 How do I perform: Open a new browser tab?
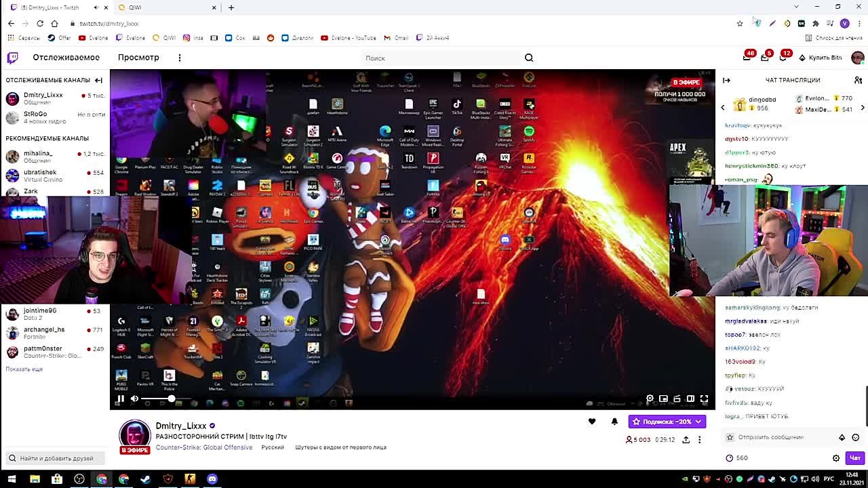[x=231, y=7]
